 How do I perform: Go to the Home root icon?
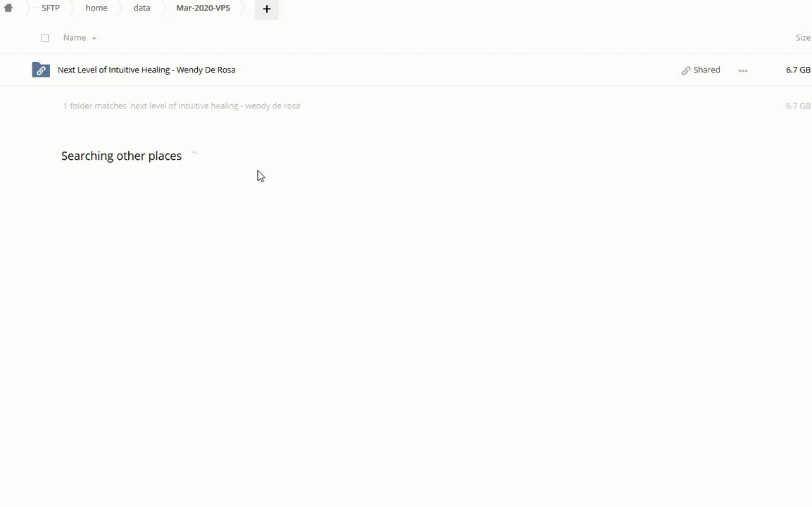8,8
